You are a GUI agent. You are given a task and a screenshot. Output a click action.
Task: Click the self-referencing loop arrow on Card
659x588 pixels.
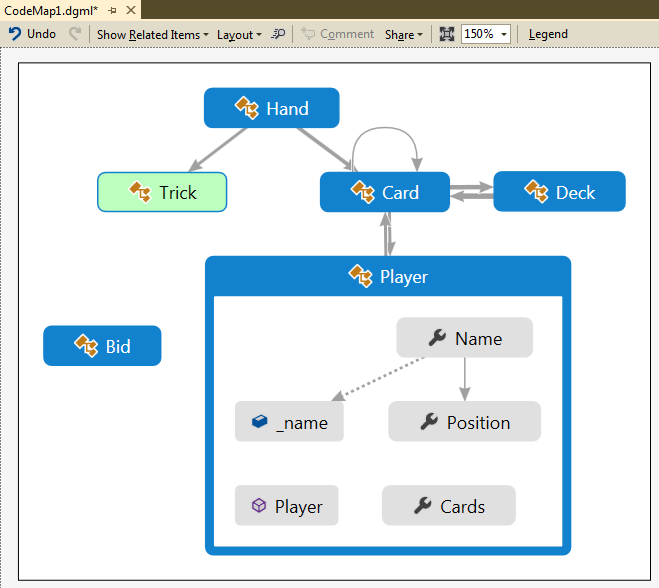coord(385,128)
